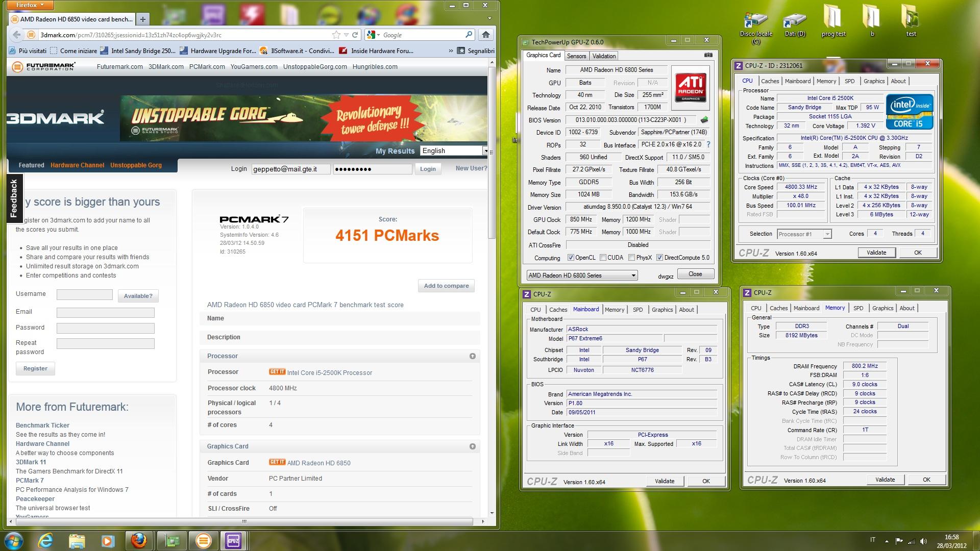Click the login email field with geppetto address
The height and width of the screenshot is (551, 980).
pyautogui.click(x=291, y=169)
